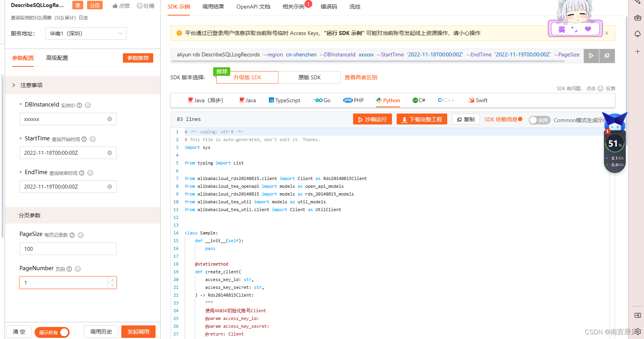Click SDK feedback frown icon near 反馈
This screenshot has height=339, width=644.
(x=600, y=89)
